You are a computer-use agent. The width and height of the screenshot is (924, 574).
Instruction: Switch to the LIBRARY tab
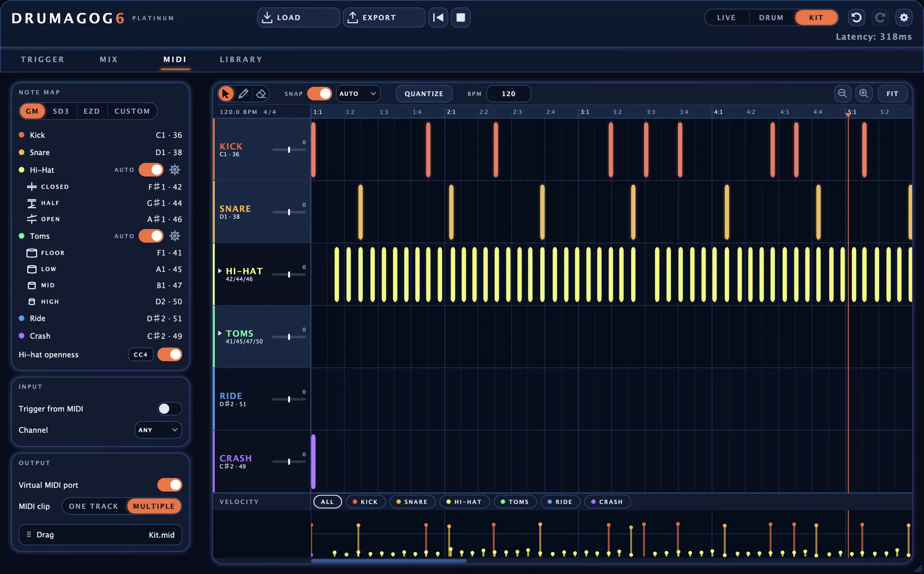pos(241,60)
